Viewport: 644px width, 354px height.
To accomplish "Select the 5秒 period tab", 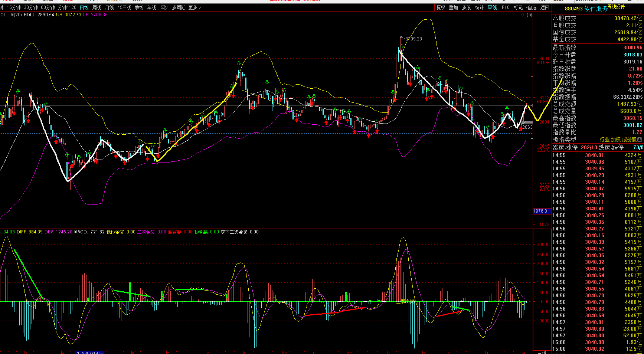I will click(164, 7).
